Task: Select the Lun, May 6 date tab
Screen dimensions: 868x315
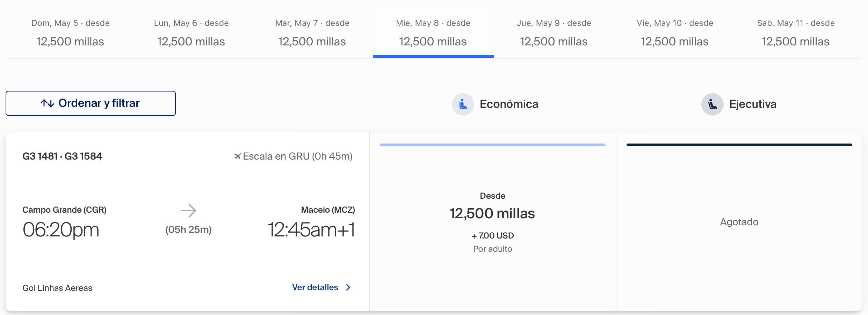Action: 191,33
